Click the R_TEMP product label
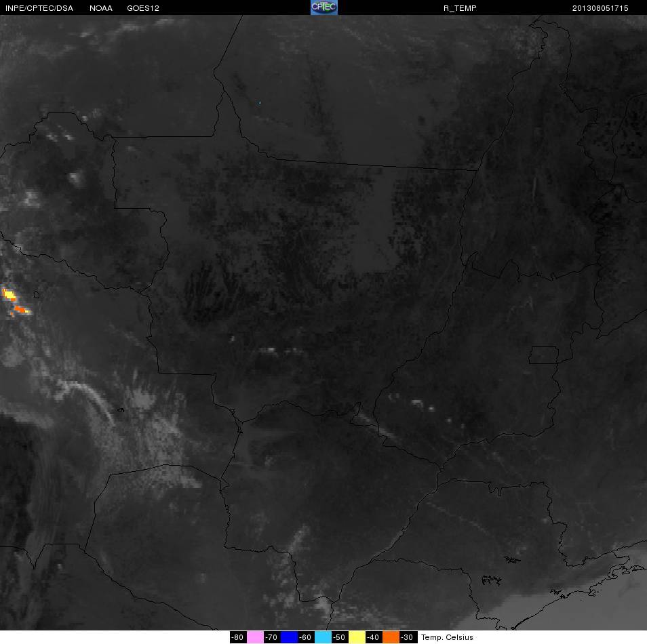The height and width of the screenshot is (644, 647). click(x=460, y=8)
